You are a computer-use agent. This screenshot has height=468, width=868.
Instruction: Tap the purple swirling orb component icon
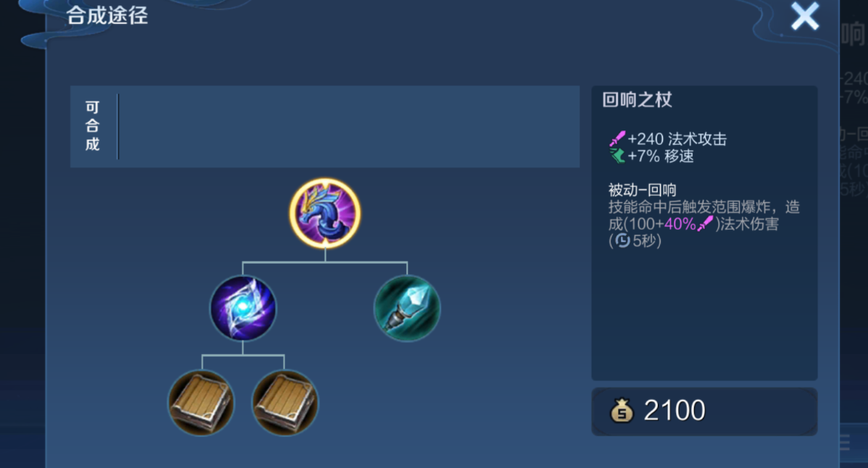coord(243,308)
